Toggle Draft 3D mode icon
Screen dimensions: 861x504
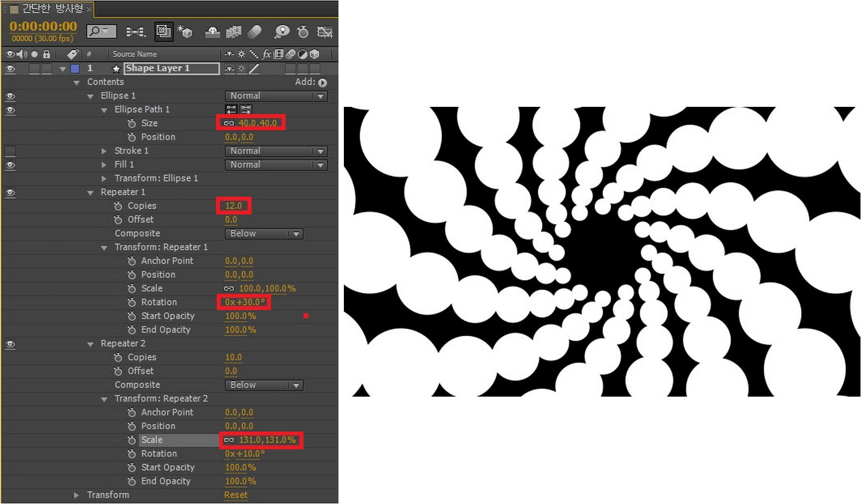[x=185, y=32]
